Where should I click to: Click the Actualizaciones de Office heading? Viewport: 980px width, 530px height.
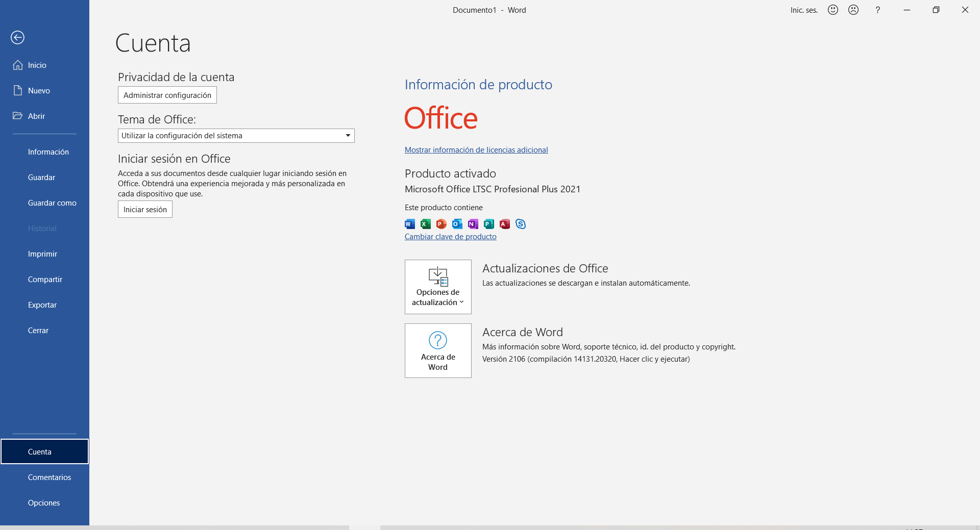coord(545,268)
